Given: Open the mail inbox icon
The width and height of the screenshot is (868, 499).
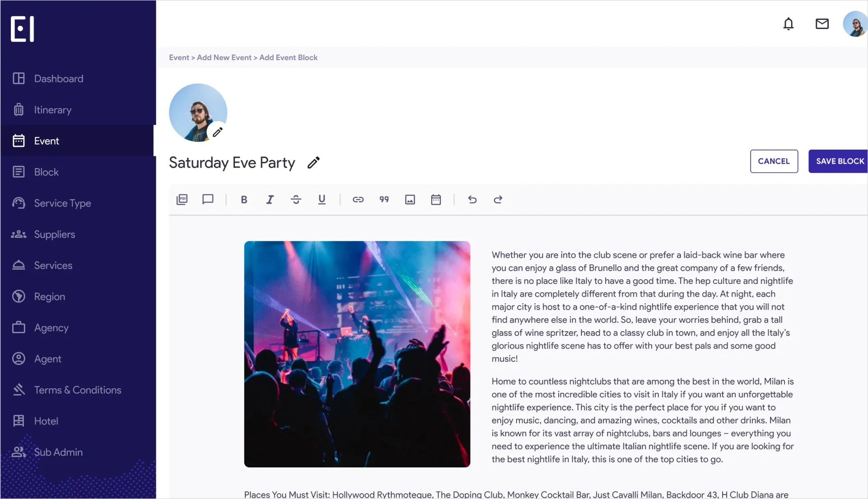Looking at the screenshot, I should point(822,24).
